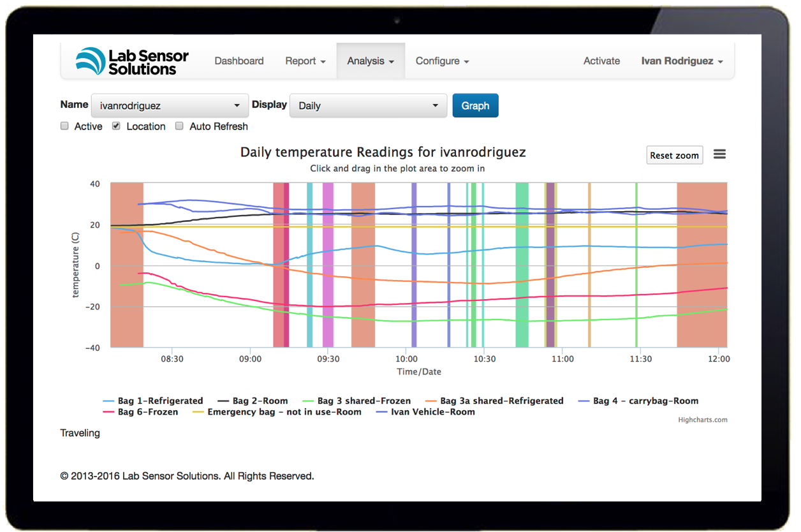Open the Report menu
The image size is (801, 532).
pyautogui.click(x=305, y=61)
